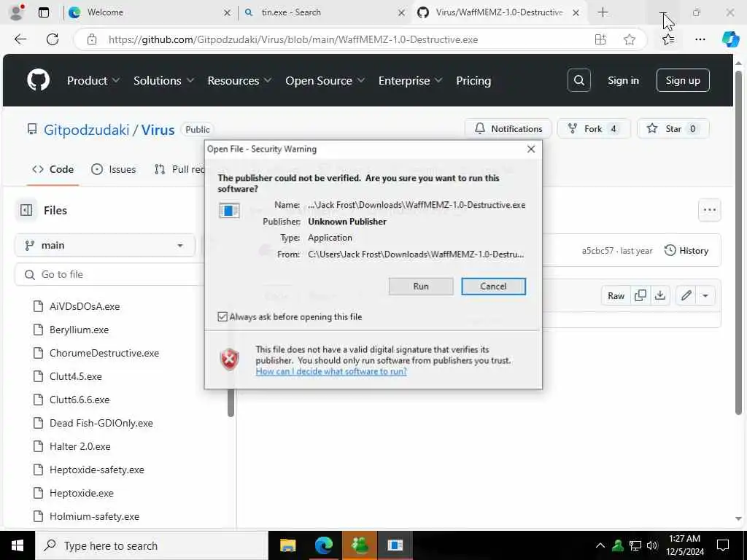Viewport: 747px width, 560px height.
Task: Expand the Open Source menu
Action: pos(325,80)
